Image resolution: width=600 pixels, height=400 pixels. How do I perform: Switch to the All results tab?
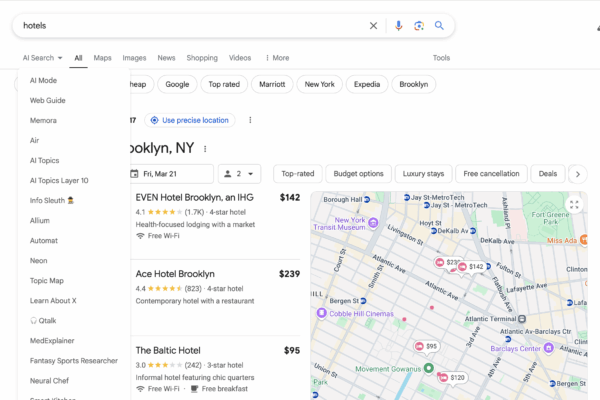[x=78, y=58]
